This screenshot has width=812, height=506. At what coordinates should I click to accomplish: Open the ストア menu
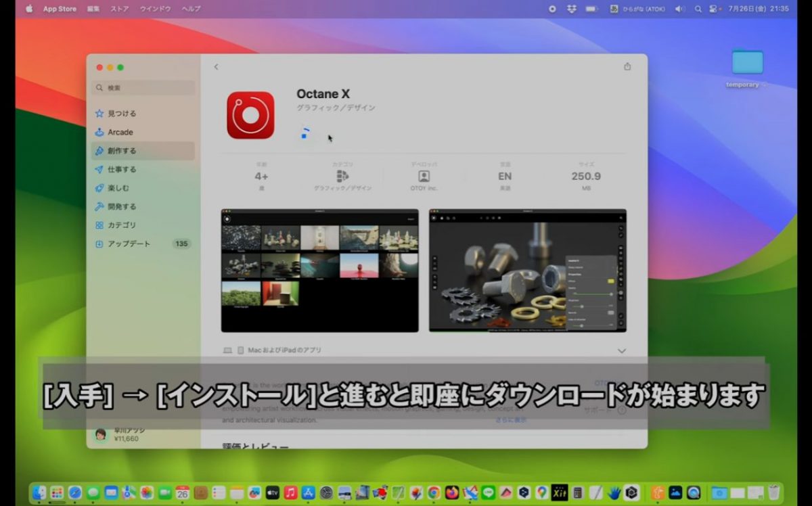(120, 9)
